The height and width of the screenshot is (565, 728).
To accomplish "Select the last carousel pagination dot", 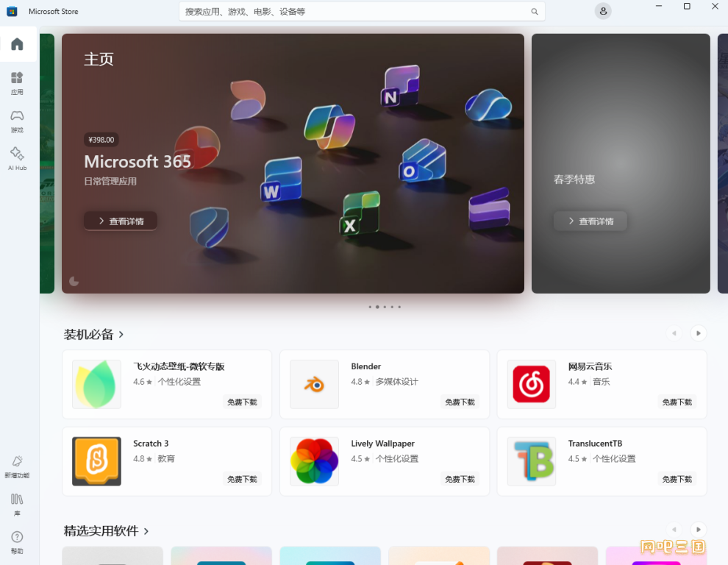I will pyautogui.click(x=399, y=307).
